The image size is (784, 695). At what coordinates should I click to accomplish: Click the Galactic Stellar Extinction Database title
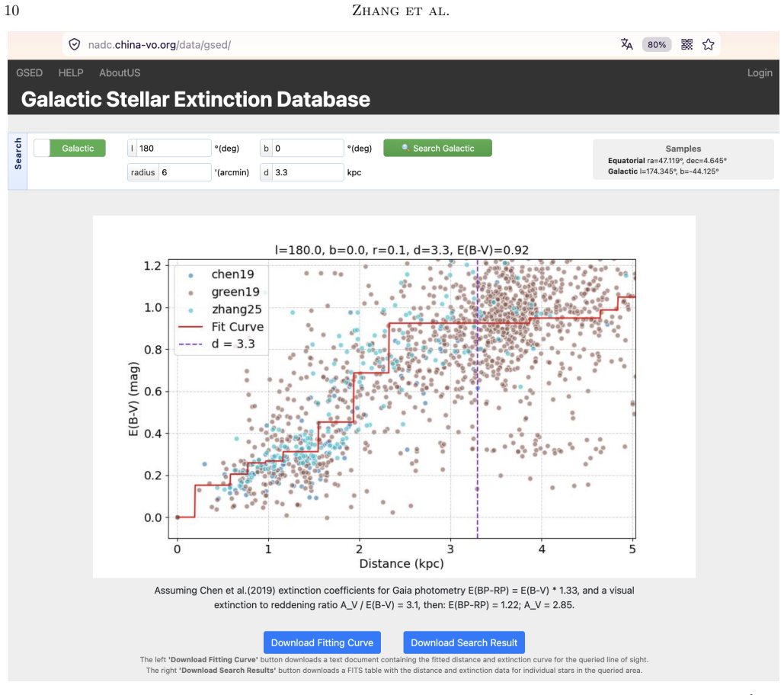pyautogui.click(x=196, y=99)
